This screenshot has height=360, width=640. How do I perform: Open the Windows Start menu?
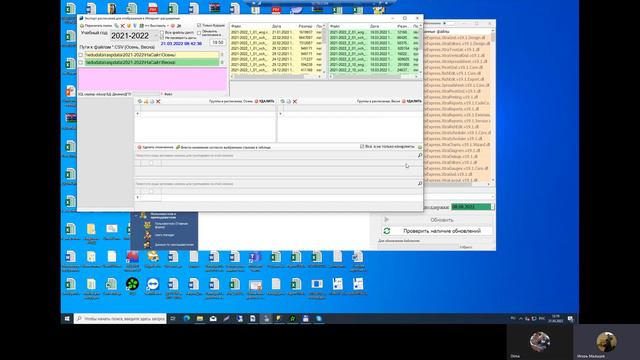[x=67, y=318]
